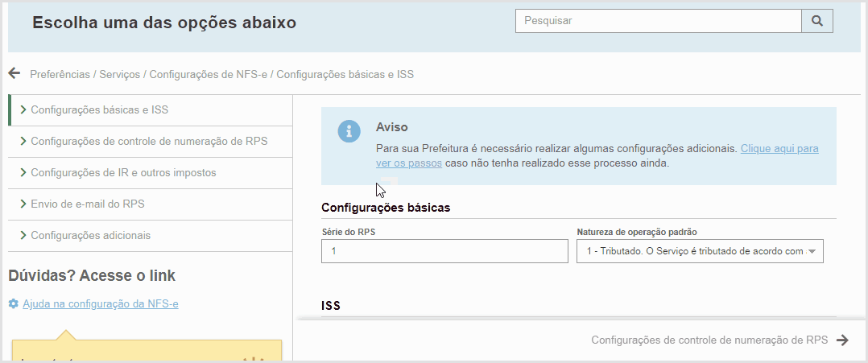Click the back arrow beside the breadcrumb
Screen dimensions: 868x363
tap(14, 73)
